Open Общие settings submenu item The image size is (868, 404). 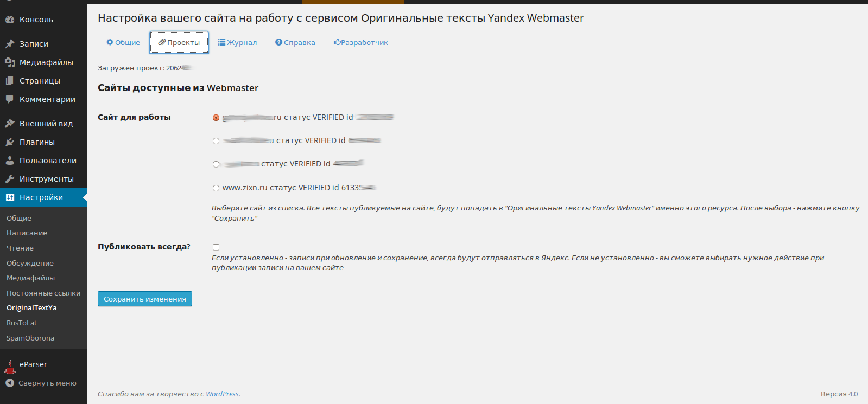pos(19,218)
